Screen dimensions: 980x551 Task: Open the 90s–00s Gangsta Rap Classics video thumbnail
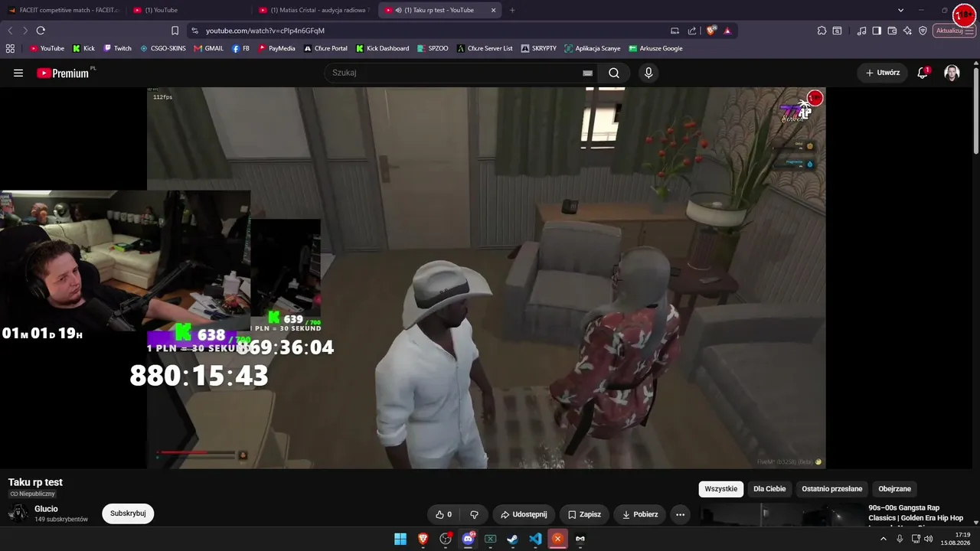[x=781, y=516]
